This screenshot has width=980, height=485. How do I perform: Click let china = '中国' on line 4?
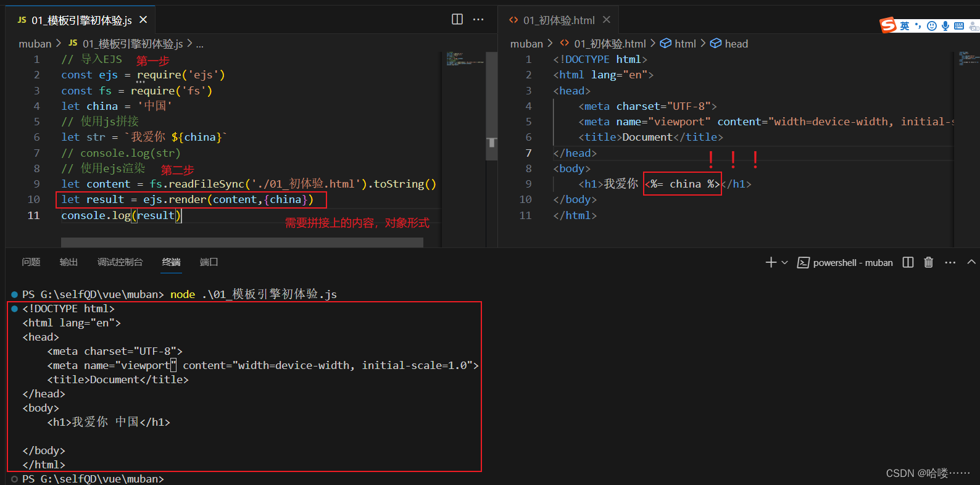(x=117, y=106)
